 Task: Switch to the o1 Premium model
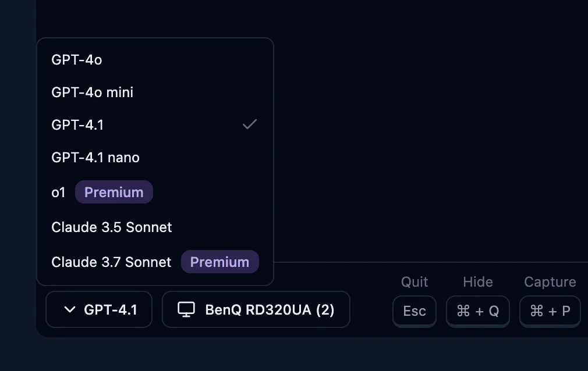(x=59, y=192)
